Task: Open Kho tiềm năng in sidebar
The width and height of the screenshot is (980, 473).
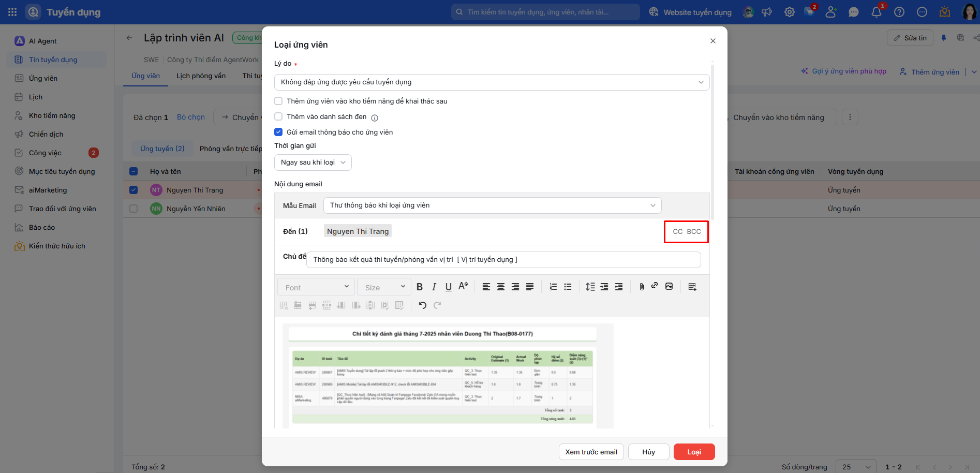Action: coord(57,115)
